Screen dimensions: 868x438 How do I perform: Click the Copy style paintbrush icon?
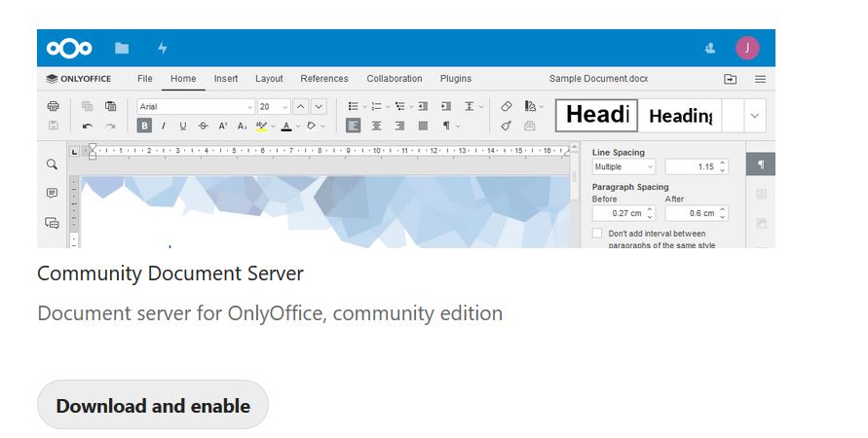point(506,127)
